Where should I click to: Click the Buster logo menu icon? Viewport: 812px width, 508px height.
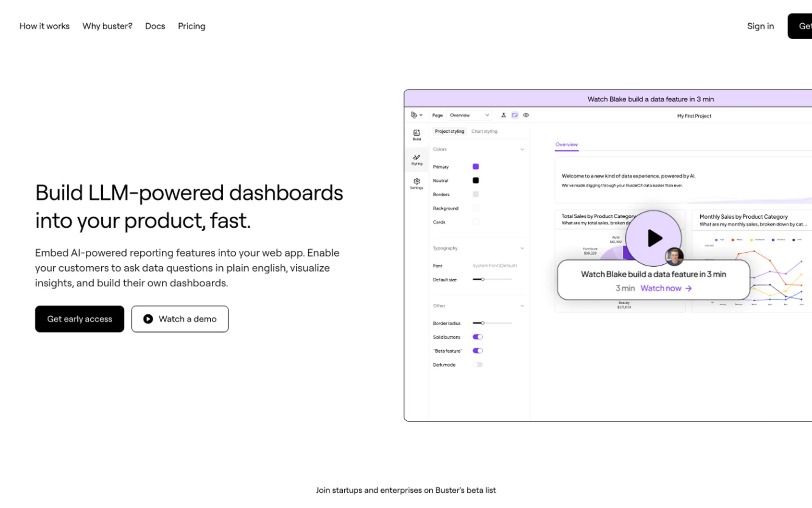(x=414, y=115)
